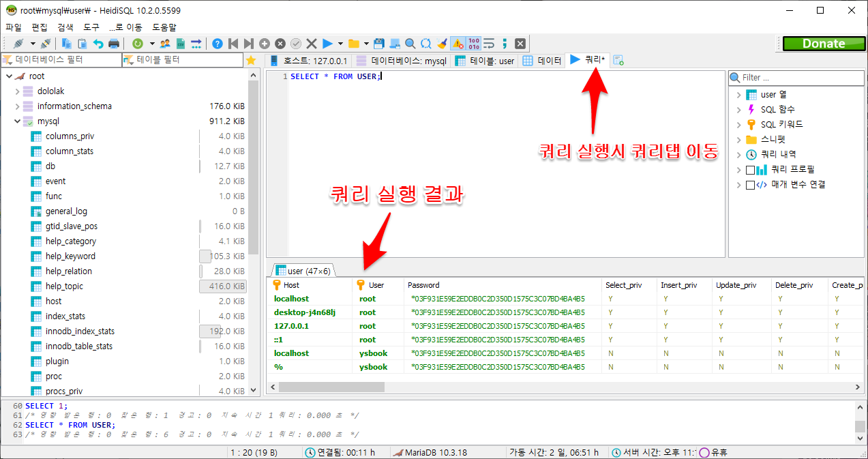Open the 도구 menu
Viewport: 868px width, 459px height.
click(91, 27)
